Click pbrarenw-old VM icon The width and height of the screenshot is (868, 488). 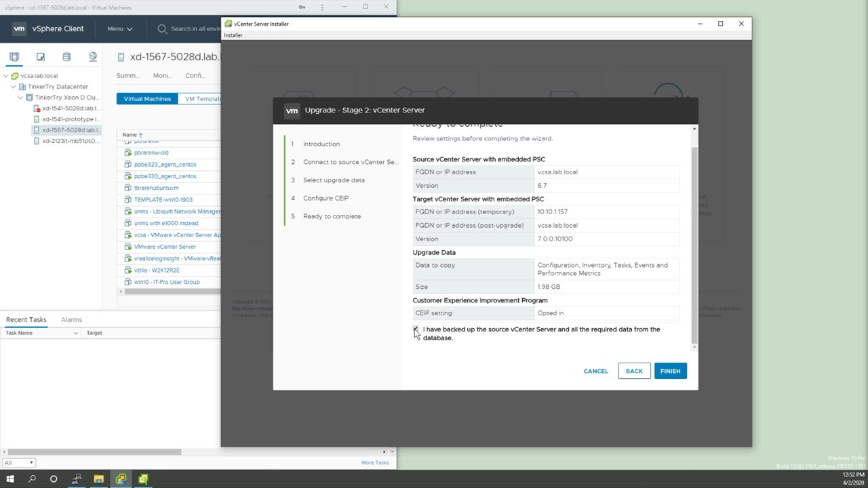coord(128,152)
